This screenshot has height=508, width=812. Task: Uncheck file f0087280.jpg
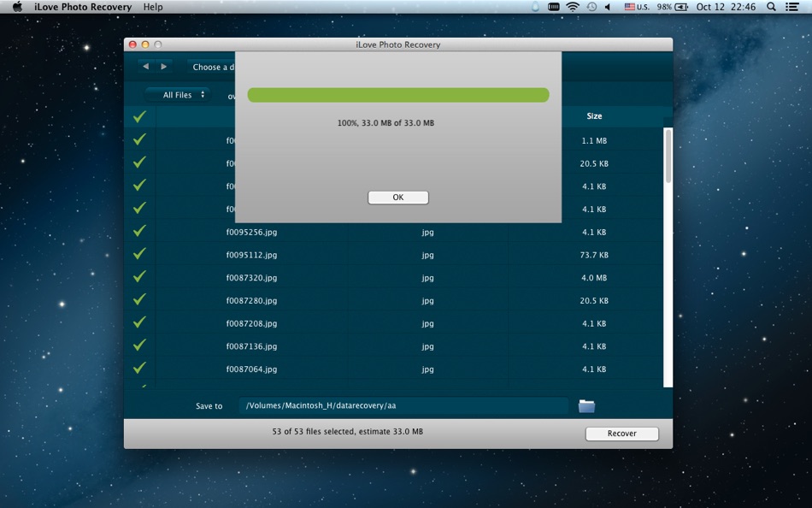pyautogui.click(x=139, y=299)
